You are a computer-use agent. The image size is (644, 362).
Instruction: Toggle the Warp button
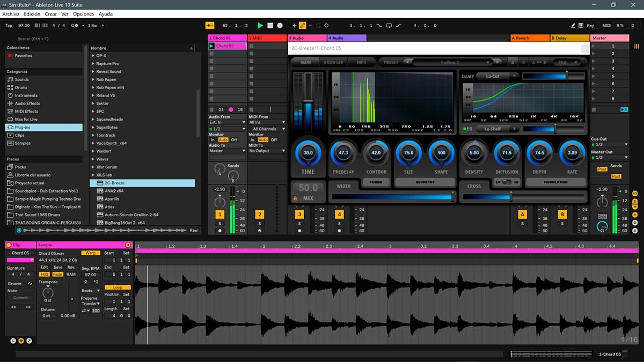click(90, 253)
